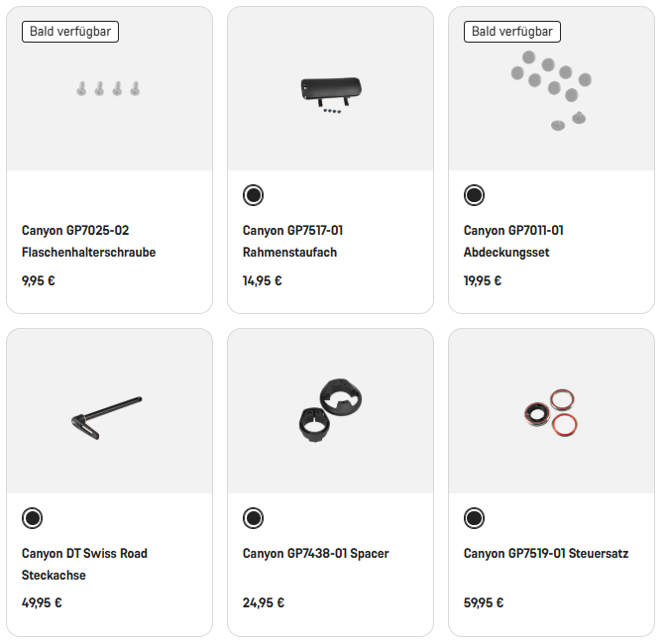
Task: Open the Abdeckungsset caps product image
Action: coord(551,88)
